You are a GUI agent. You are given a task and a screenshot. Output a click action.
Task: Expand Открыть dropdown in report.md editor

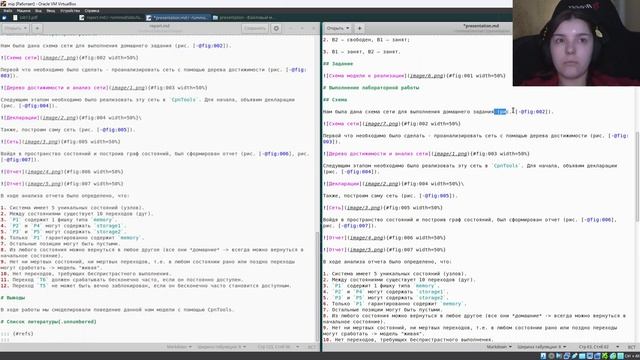16,28
